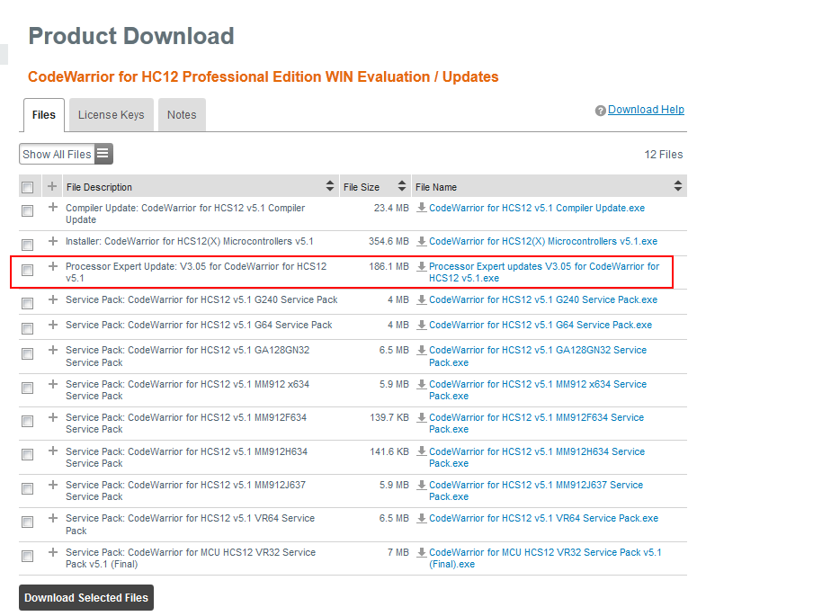Download the G64 Service Pack.exe link
Image resolution: width=840 pixels, height=616 pixels.
541,325
